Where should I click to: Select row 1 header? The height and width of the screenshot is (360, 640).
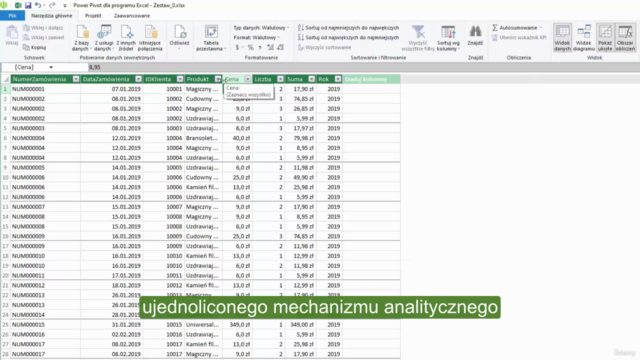tap(5, 89)
